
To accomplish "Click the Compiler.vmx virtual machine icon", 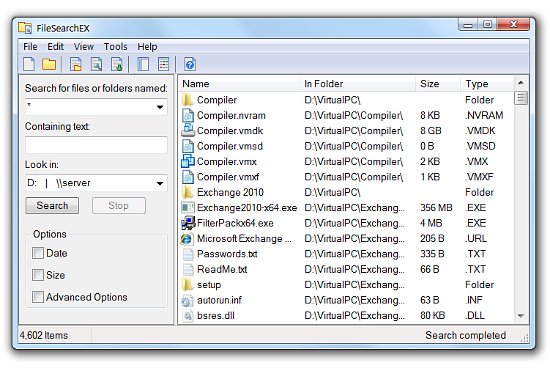I will tap(188, 161).
